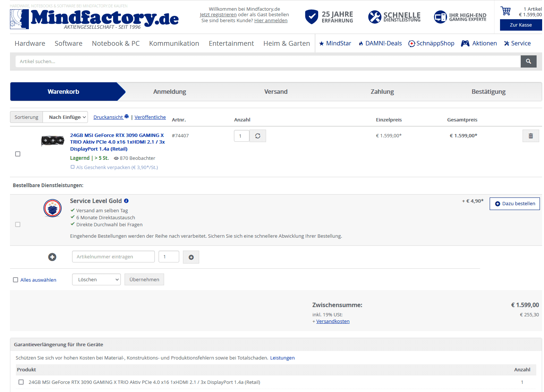Open the Hardware menu
Image resolution: width=544 pixels, height=392 pixels.
[x=30, y=44]
